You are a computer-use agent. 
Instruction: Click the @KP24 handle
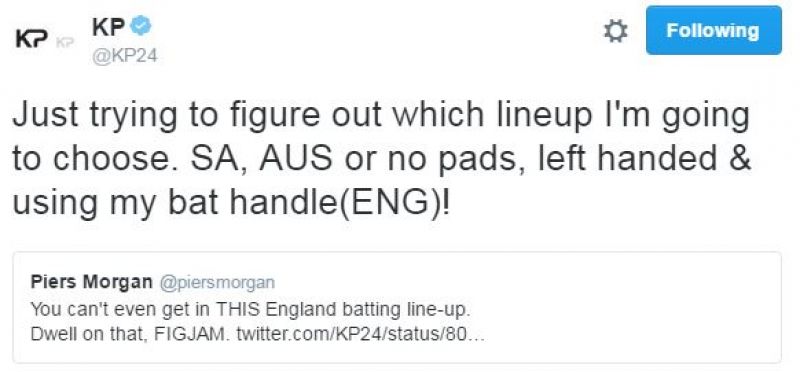[x=124, y=56]
